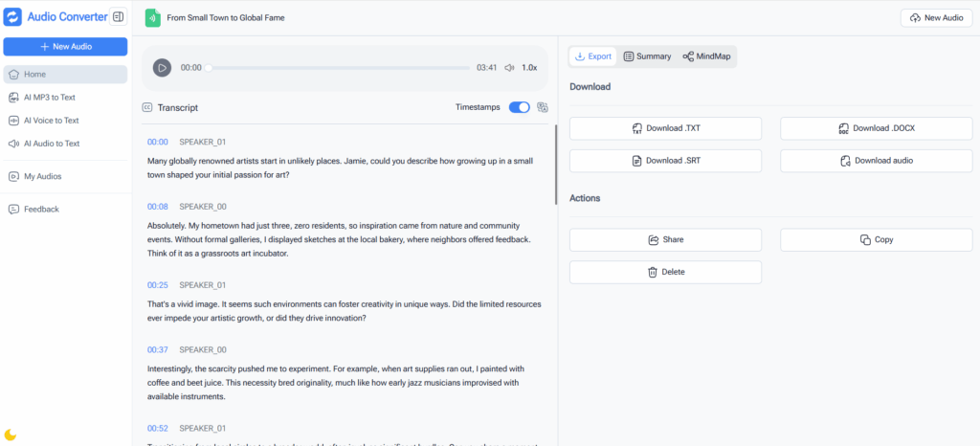Click SPEAKER_00 label at 00:37
This screenshot has height=446, width=980.
click(203, 349)
